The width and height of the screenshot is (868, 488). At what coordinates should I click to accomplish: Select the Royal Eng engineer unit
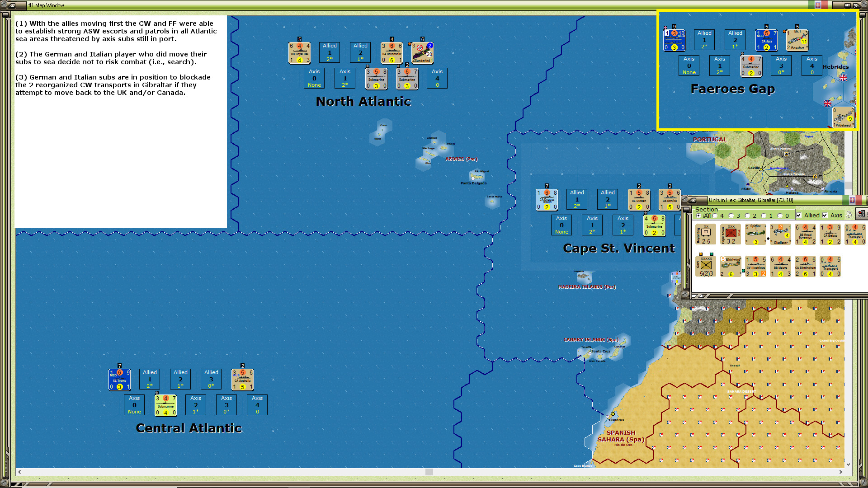706,235
